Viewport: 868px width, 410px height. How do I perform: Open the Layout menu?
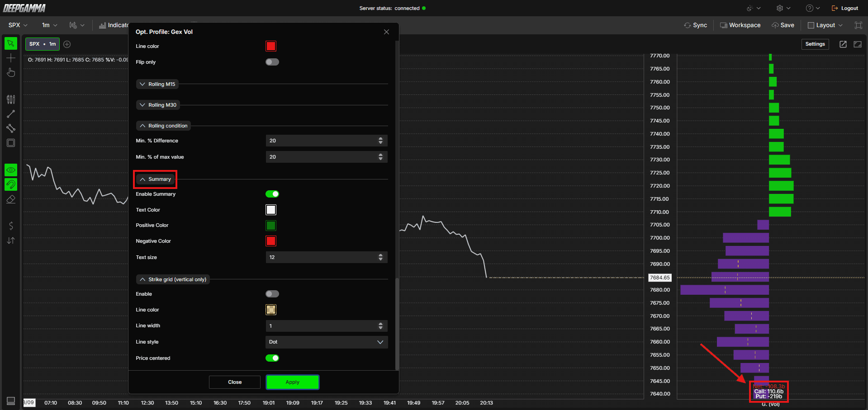click(x=825, y=25)
